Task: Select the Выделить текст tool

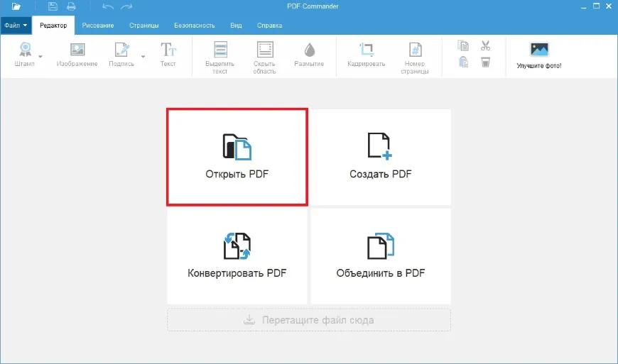Action: coord(220,57)
